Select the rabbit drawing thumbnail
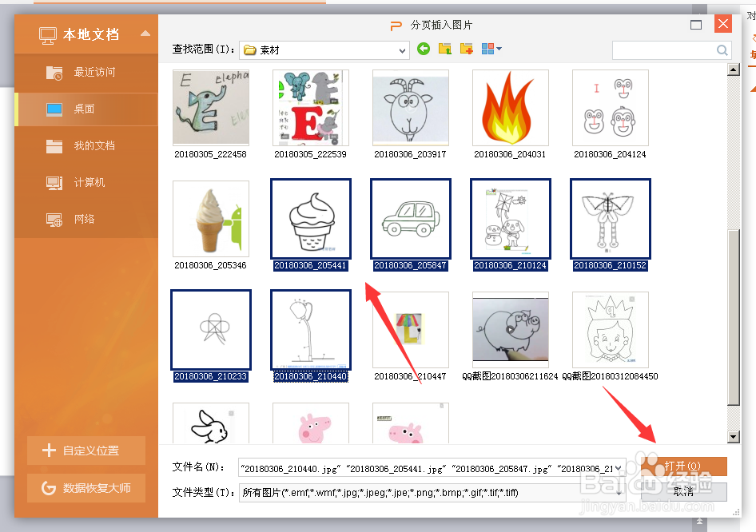Screen dimensions: 756x532 (x=211, y=423)
